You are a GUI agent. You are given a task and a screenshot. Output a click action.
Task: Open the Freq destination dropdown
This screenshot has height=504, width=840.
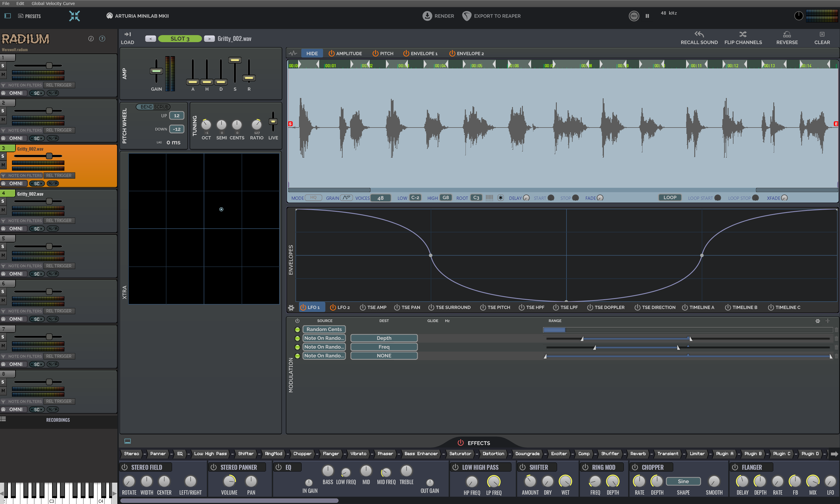(x=384, y=347)
